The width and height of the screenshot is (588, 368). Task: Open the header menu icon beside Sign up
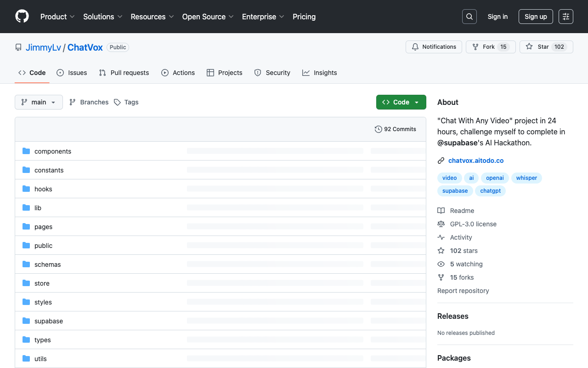click(x=566, y=17)
